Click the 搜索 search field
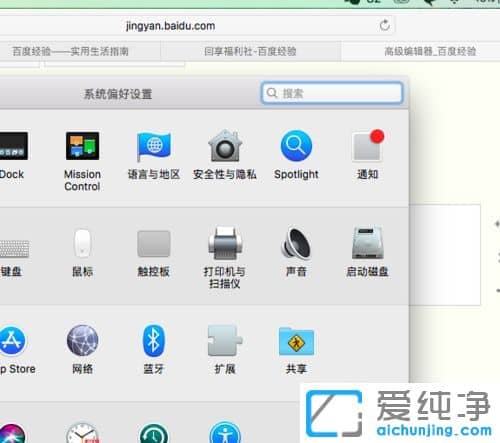The height and width of the screenshot is (443, 500). pos(332,93)
